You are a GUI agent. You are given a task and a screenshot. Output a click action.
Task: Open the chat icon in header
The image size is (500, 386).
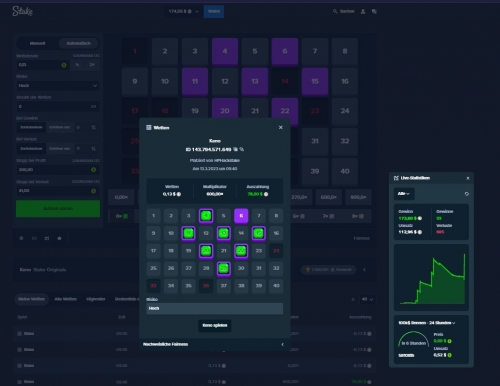pos(374,11)
